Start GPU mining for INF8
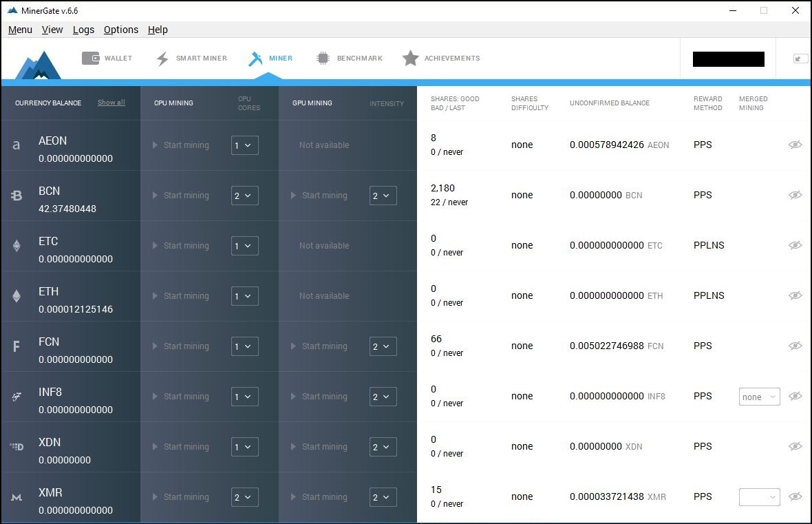The height and width of the screenshot is (524, 812). tap(319, 397)
